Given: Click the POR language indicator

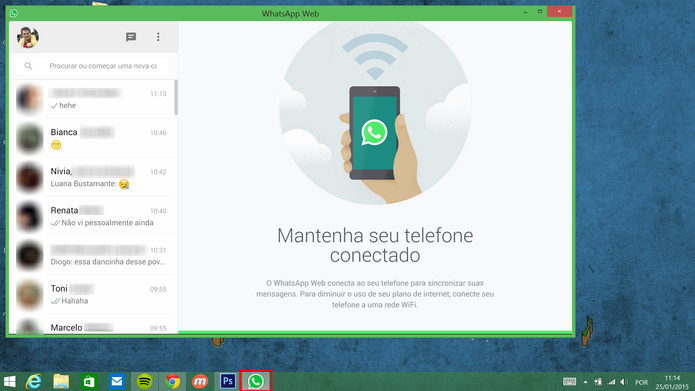Looking at the screenshot, I should tap(641, 382).
